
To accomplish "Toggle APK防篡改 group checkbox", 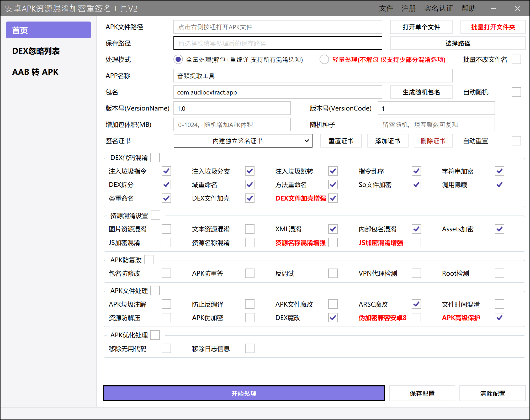I will click(x=149, y=260).
